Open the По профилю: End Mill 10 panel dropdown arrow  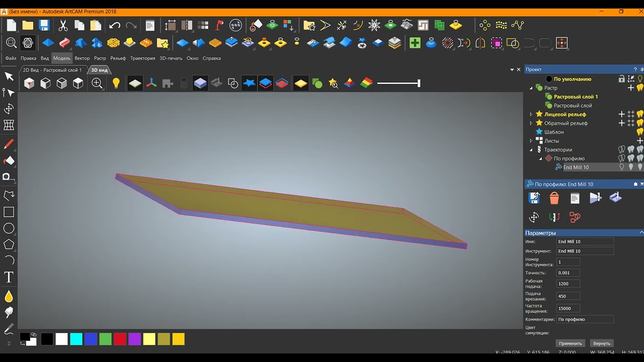pos(642,185)
